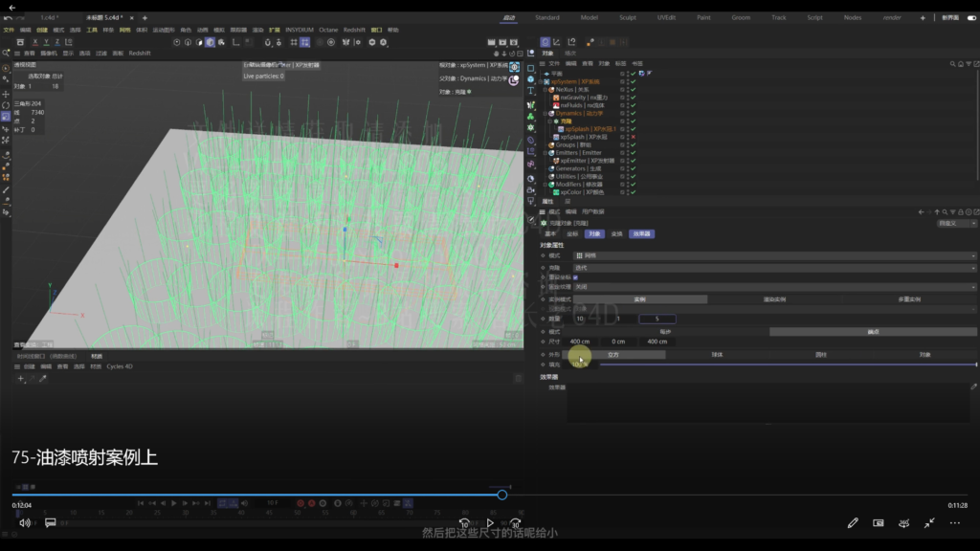
Task: Click the volume speaker icon
Action: (24, 523)
